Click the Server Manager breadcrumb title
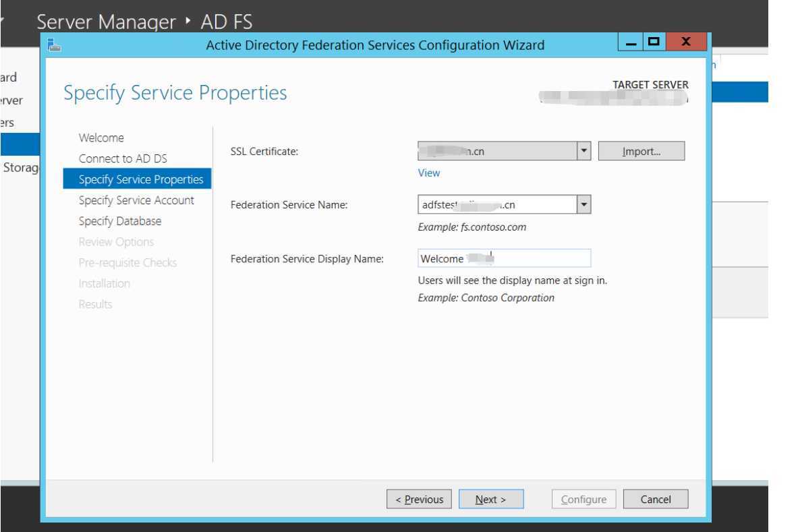This screenshot has width=798, height=532. click(106, 22)
